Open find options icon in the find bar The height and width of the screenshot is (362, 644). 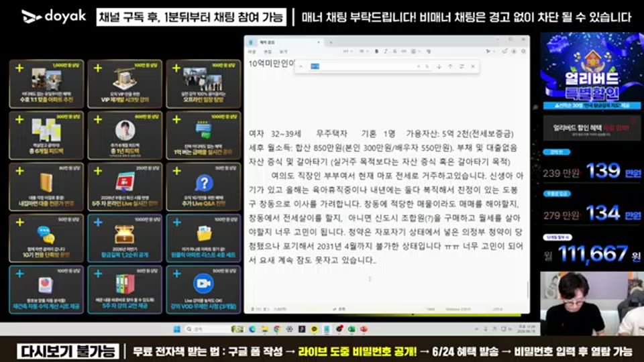coord(462,66)
